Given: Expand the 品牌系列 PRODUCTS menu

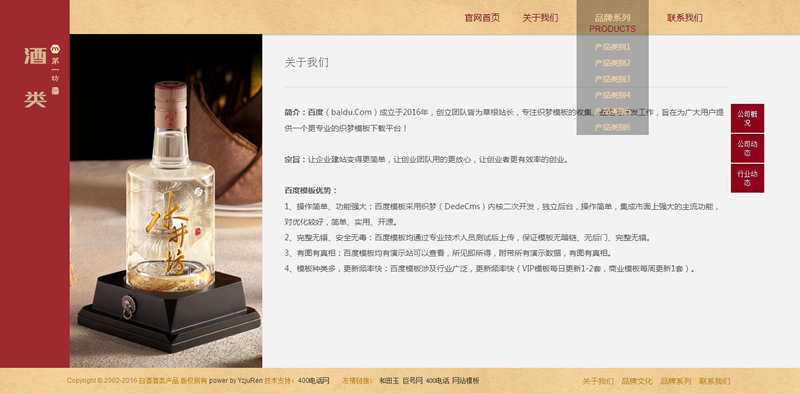Looking at the screenshot, I should pos(612,23).
